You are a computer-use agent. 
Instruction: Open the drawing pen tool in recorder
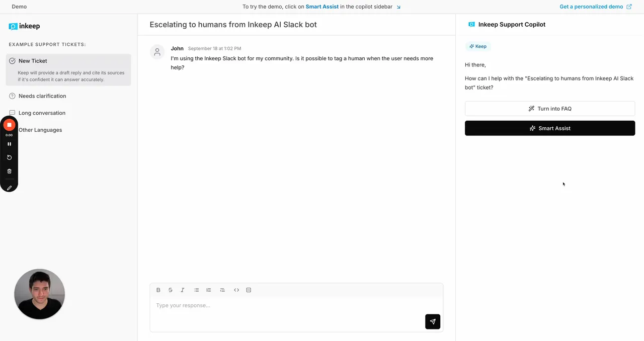pyautogui.click(x=9, y=188)
